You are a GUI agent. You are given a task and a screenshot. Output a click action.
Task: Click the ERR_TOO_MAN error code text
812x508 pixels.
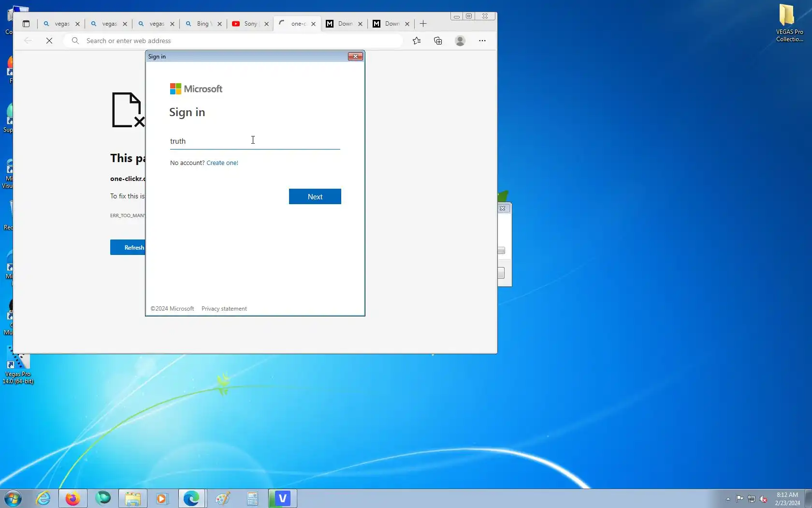pyautogui.click(x=128, y=215)
